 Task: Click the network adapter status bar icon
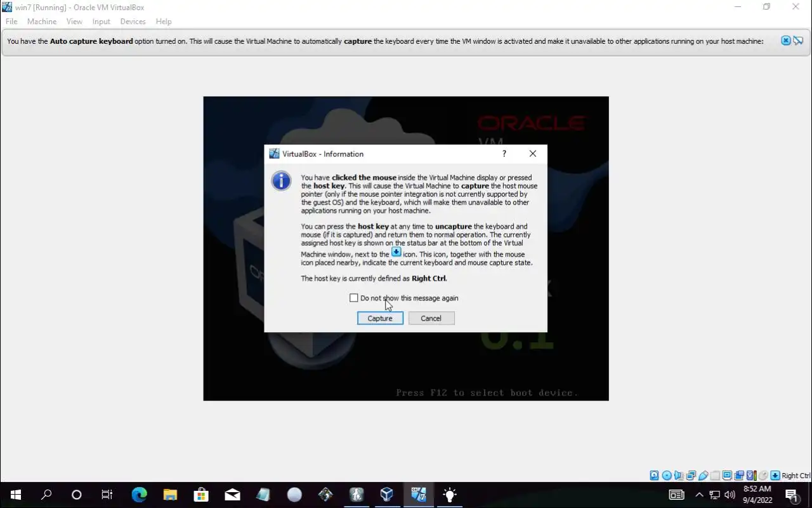[x=691, y=476]
